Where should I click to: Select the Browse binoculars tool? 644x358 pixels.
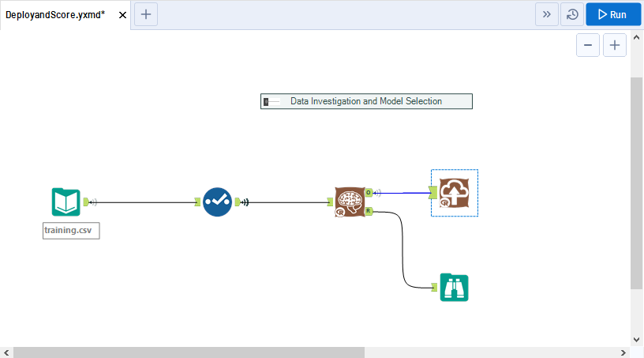pos(455,288)
